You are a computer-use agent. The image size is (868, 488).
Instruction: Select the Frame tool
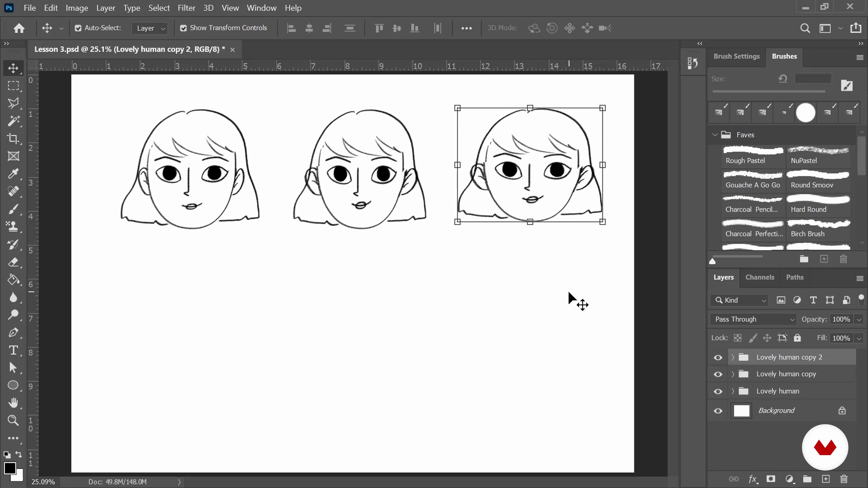tap(14, 156)
